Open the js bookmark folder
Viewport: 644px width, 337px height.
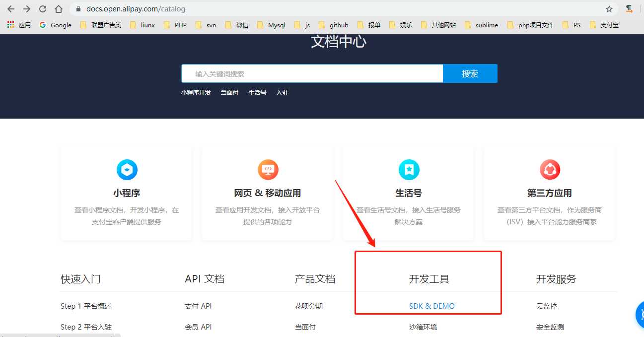click(302, 25)
